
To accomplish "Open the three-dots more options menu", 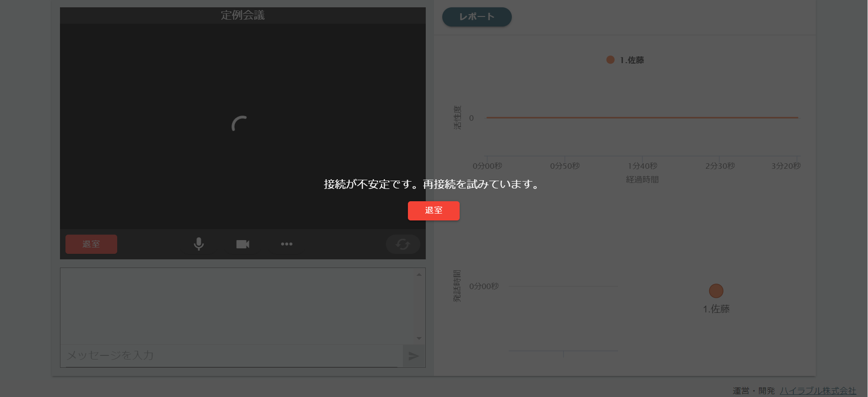I will 287,244.
